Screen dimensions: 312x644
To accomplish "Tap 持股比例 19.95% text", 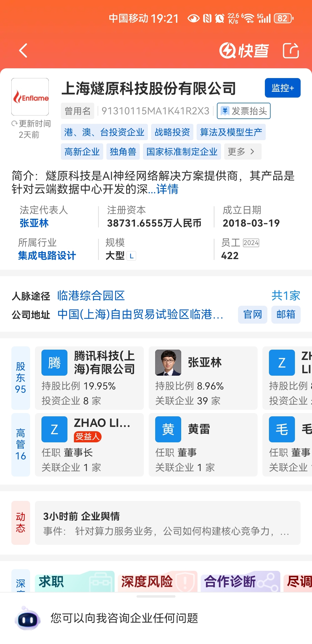I will pyautogui.click(x=79, y=386).
